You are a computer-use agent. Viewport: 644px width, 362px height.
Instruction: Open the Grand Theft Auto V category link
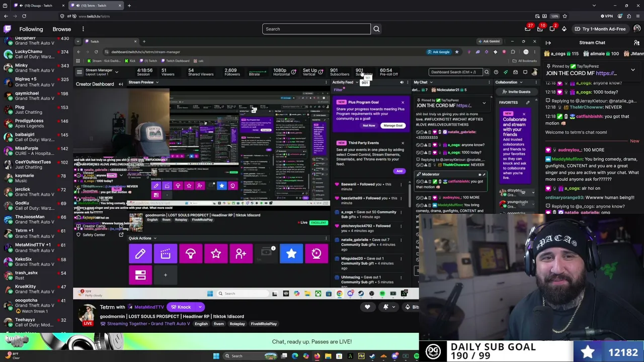tap(170, 324)
